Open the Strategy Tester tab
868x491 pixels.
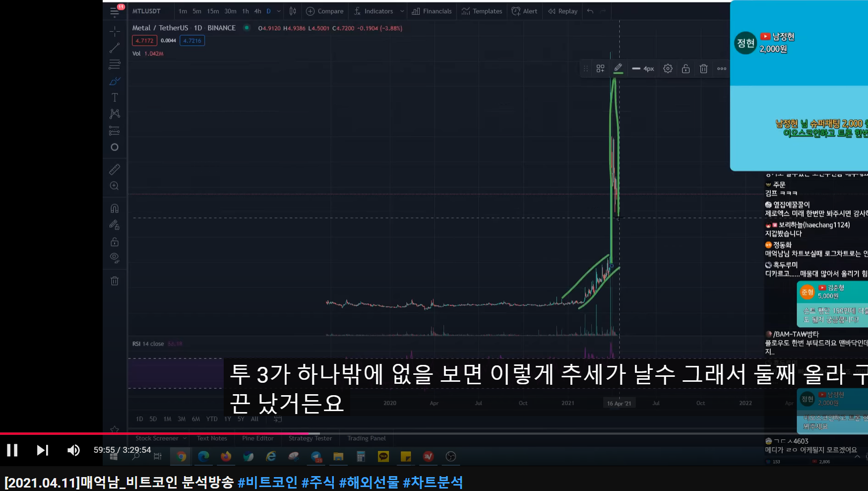(x=310, y=438)
